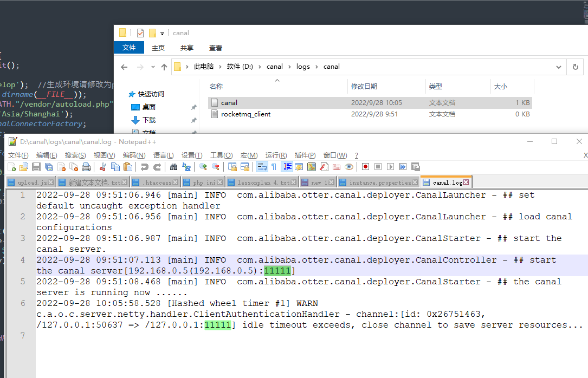The image size is (588, 378).
Task: Toggle synchronized vertical scrolling
Action: (232, 167)
